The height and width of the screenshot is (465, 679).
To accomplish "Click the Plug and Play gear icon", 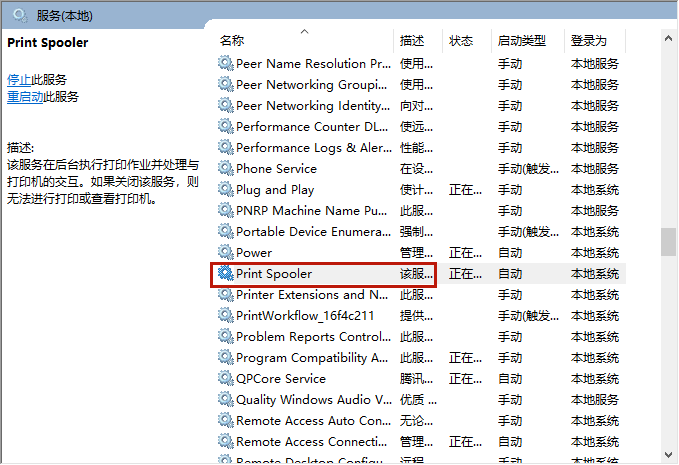I will [x=225, y=190].
